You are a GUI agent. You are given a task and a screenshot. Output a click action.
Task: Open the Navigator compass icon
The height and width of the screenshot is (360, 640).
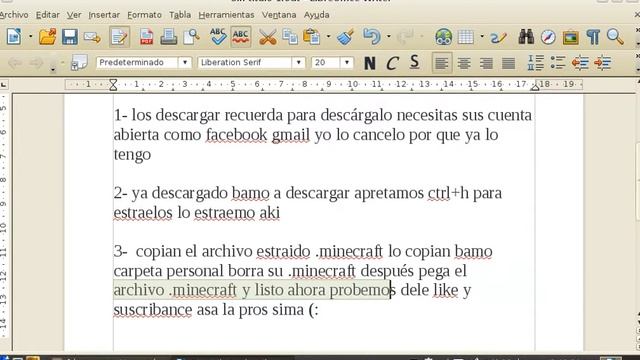(x=548, y=37)
